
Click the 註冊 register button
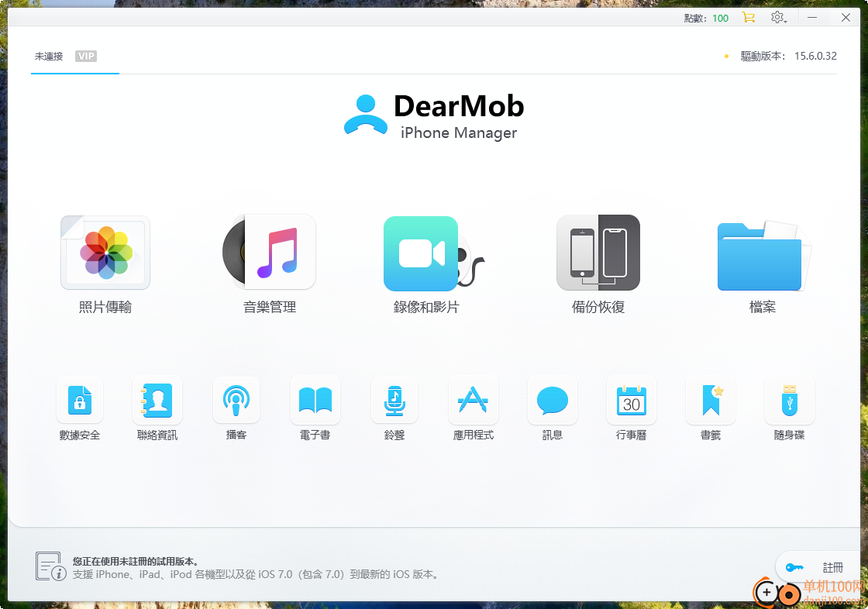tap(818, 567)
